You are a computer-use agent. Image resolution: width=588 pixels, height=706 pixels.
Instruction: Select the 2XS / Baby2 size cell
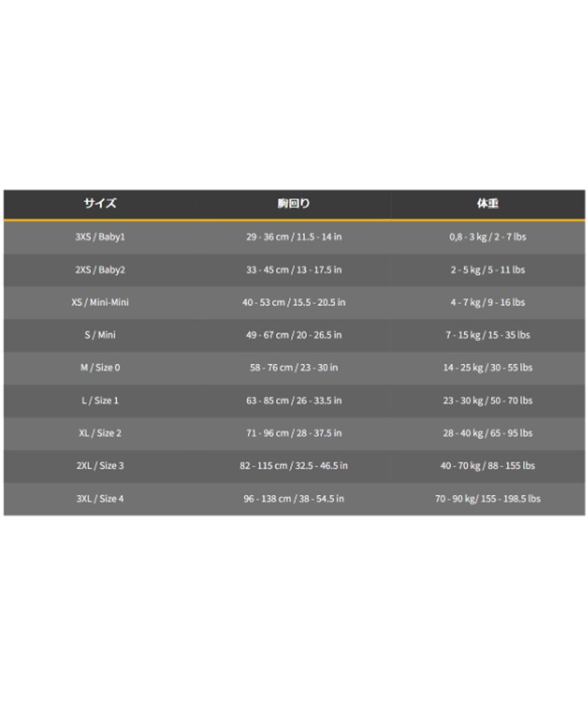(100, 270)
